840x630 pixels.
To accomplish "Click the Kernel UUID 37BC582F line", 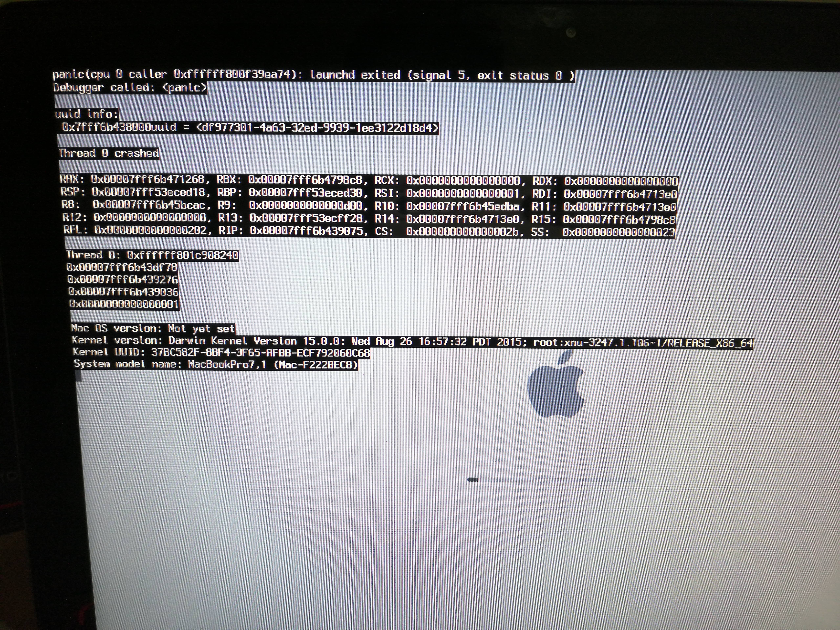I will click(221, 352).
